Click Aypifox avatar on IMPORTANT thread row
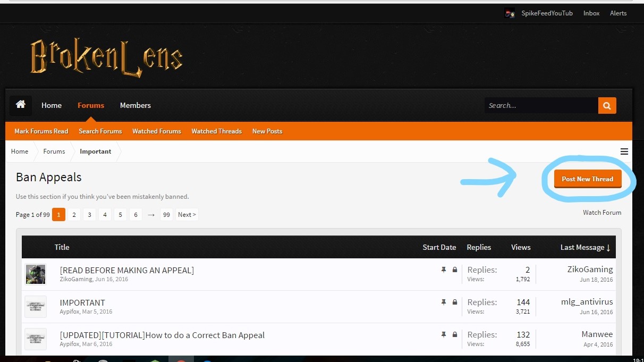This screenshot has width=644, height=362. 36,307
